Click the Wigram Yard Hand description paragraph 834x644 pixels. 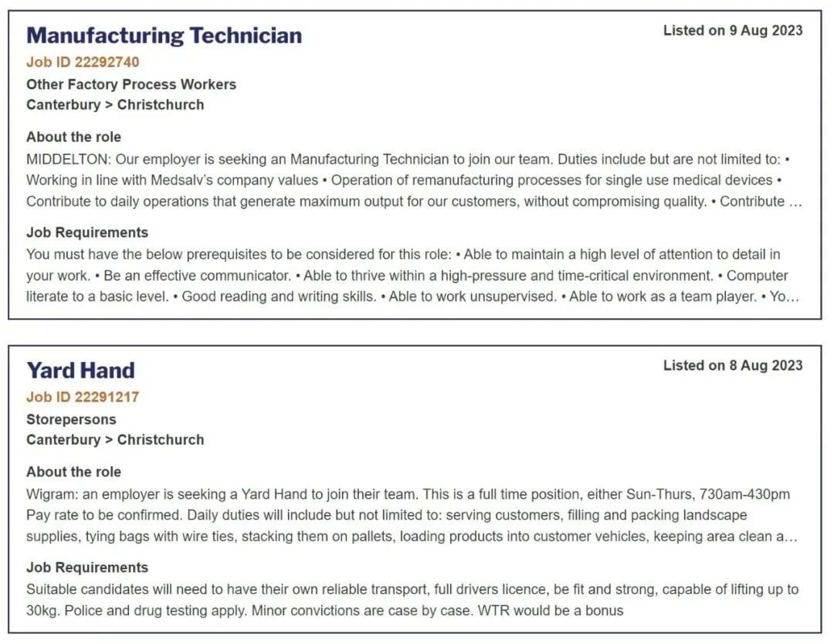point(412,515)
